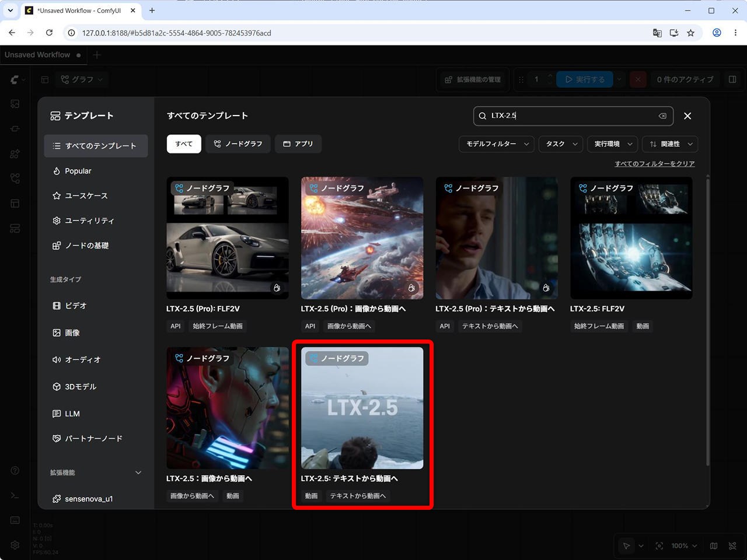
Task: Add a new workflow tab with plus
Action: [97, 55]
